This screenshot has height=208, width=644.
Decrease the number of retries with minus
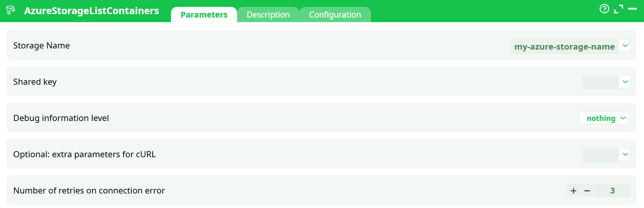[587, 190]
